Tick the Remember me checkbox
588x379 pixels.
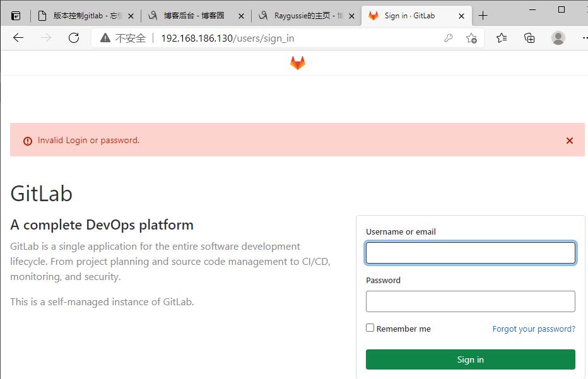tap(370, 328)
